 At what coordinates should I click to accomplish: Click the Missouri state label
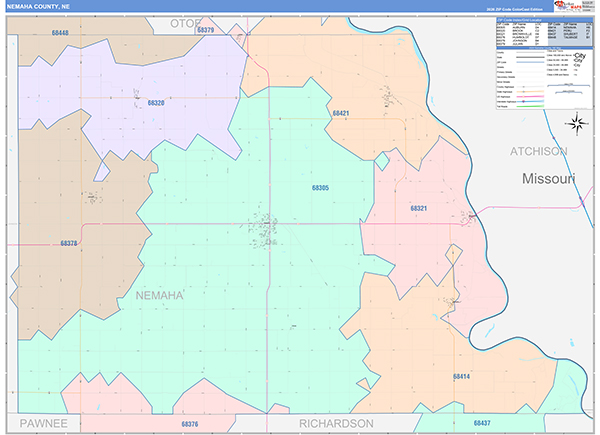[548, 178]
